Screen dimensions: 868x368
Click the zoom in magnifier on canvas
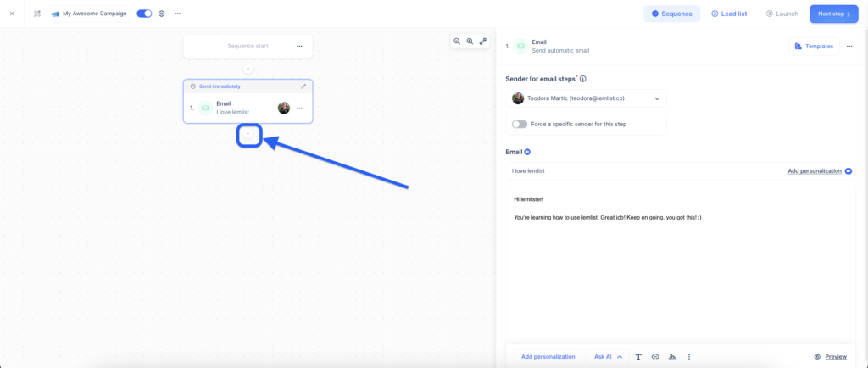point(470,42)
